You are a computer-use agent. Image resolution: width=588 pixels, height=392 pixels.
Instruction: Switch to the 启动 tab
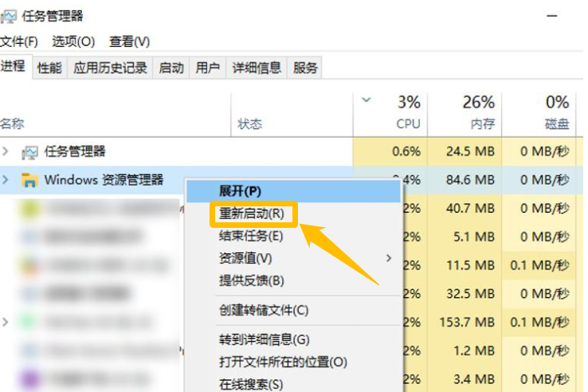click(171, 68)
